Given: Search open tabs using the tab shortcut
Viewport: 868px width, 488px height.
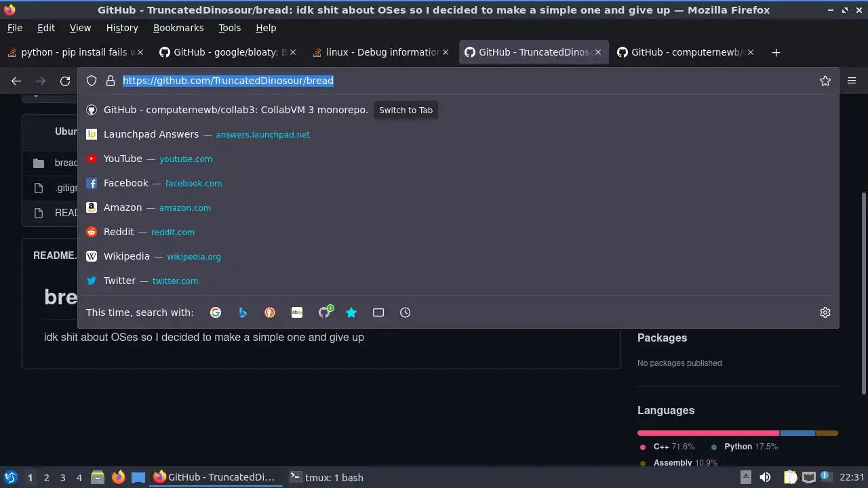Looking at the screenshot, I should (378, 312).
